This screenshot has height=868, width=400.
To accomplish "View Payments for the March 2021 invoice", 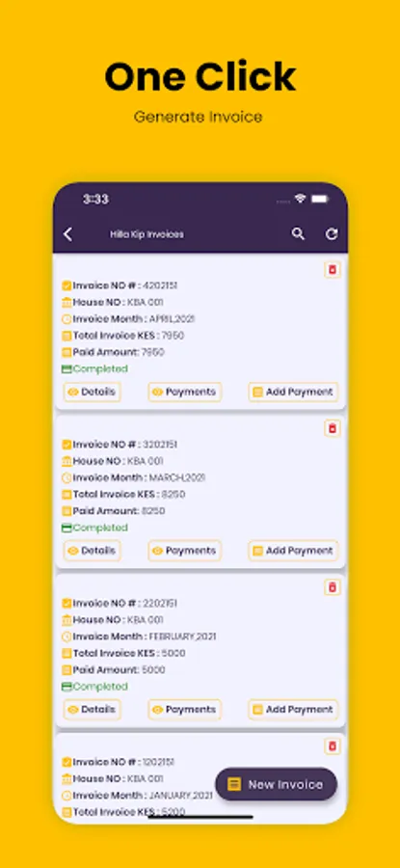I will (185, 551).
